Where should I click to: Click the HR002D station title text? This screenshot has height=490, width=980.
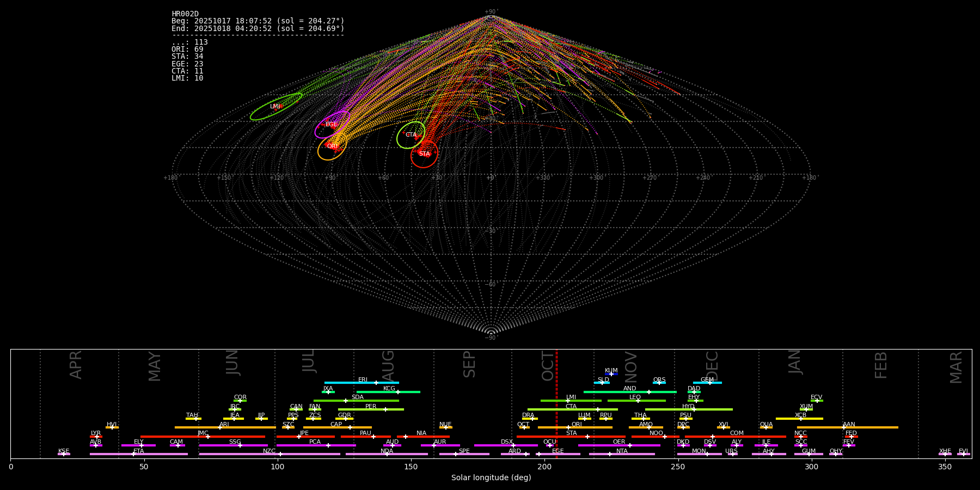click(x=185, y=14)
